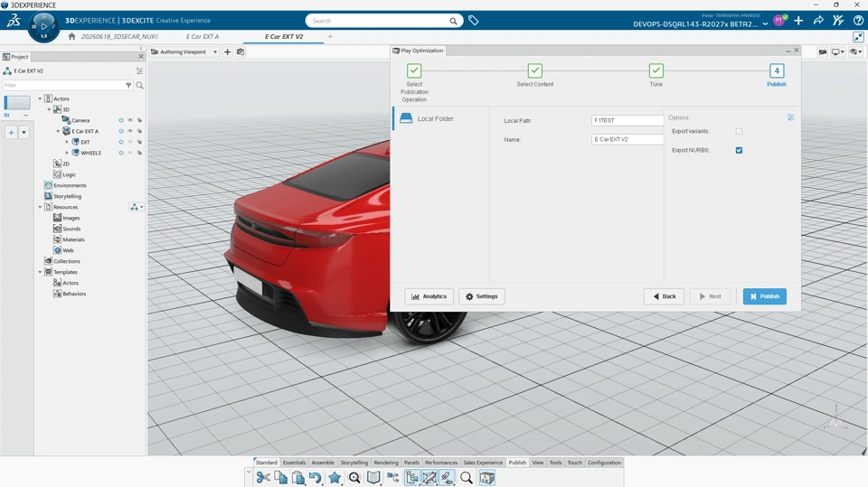Image resolution: width=868 pixels, height=487 pixels.
Task: Select the Materials tree item
Action: coord(70,239)
